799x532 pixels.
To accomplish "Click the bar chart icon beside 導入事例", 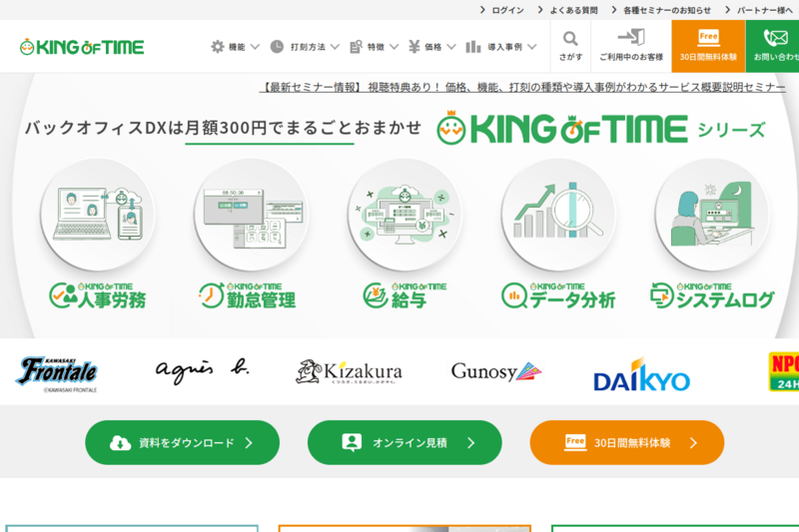I will [472, 47].
